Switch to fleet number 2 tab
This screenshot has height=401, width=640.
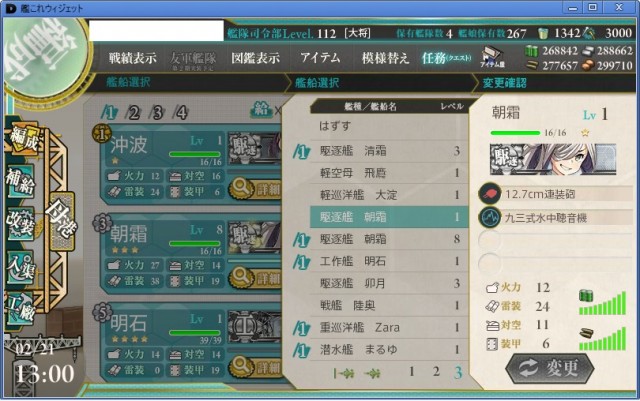coord(133,112)
